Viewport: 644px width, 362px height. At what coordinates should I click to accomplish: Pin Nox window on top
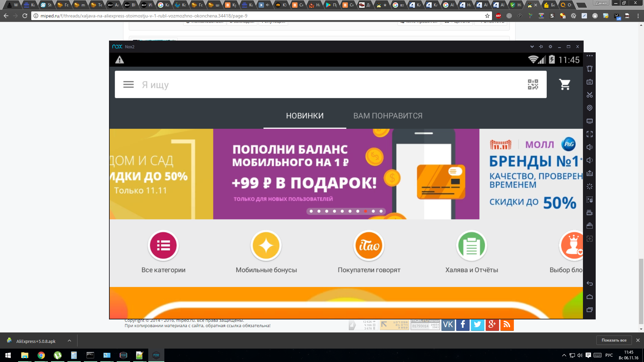pos(541,47)
